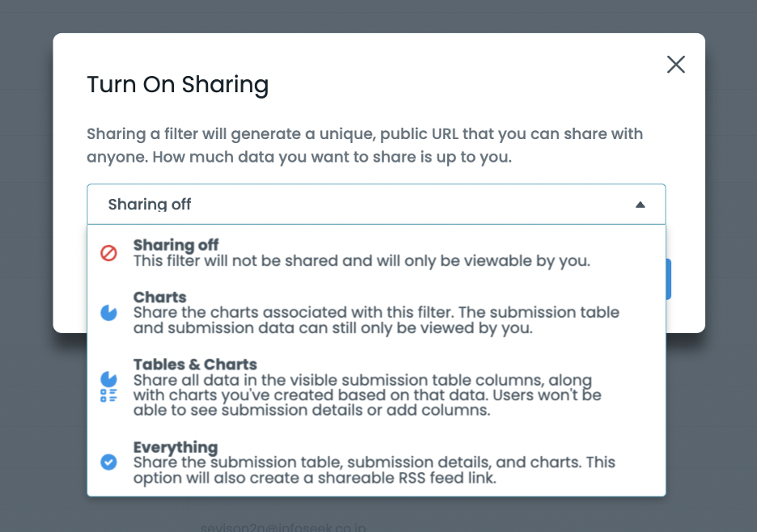
Task: Click the pie icon next to Tables & Charts
Action: click(x=108, y=378)
